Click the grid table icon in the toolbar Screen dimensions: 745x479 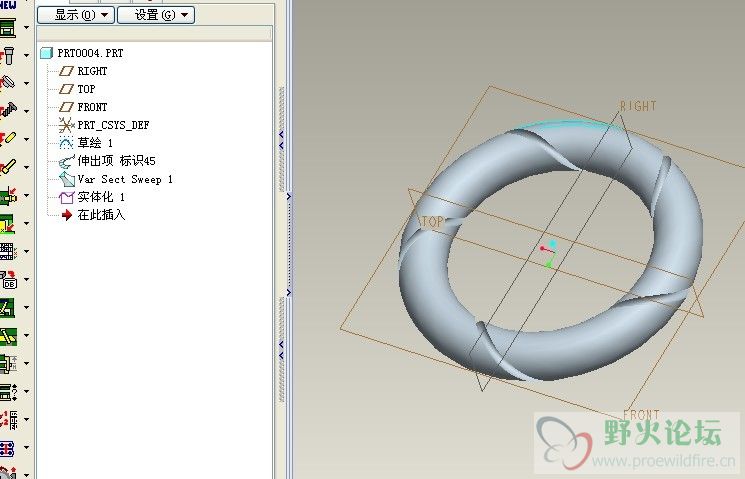click(8, 251)
